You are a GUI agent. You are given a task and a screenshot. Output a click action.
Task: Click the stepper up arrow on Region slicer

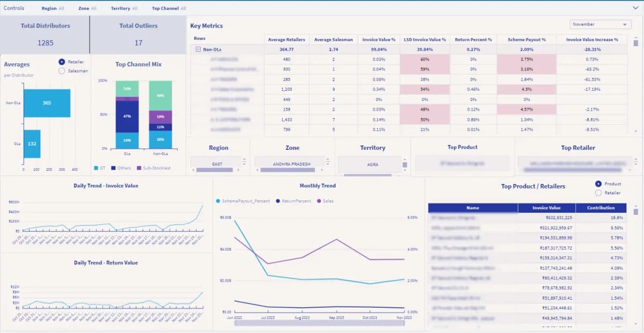click(244, 158)
